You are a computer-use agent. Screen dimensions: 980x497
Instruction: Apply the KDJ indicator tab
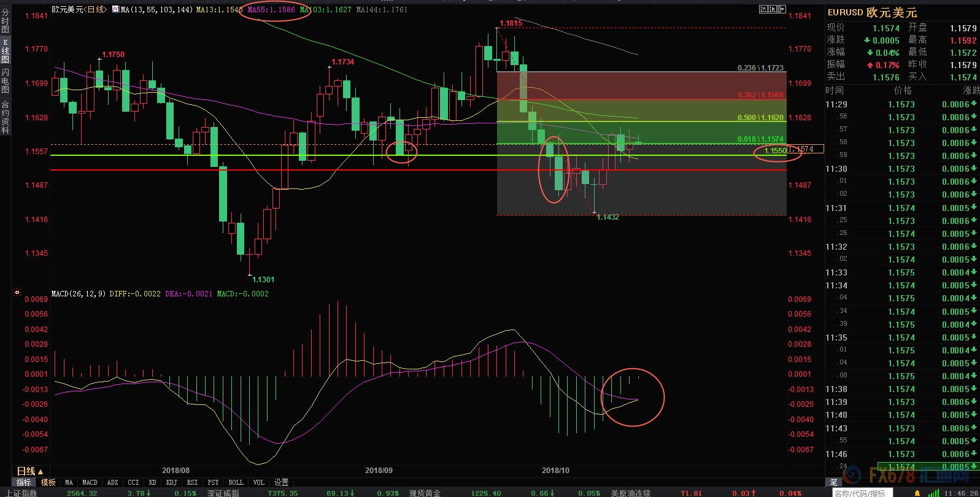[172, 482]
